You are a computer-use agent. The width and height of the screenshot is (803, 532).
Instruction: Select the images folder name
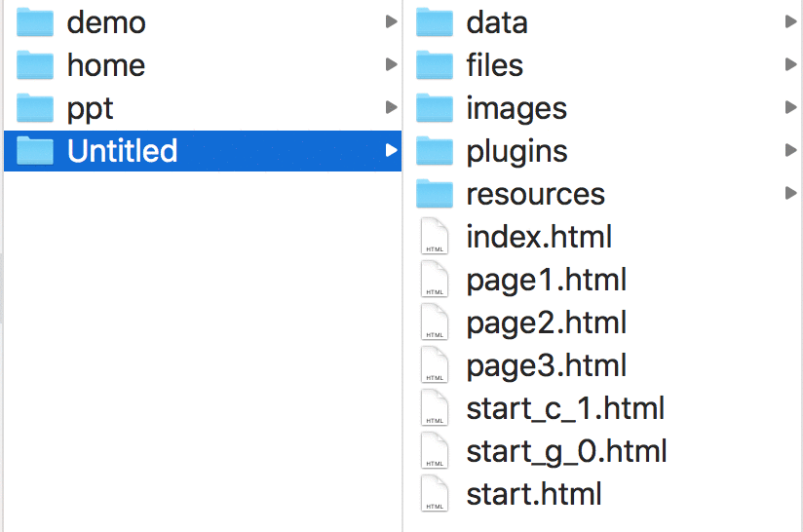click(516, 109)
